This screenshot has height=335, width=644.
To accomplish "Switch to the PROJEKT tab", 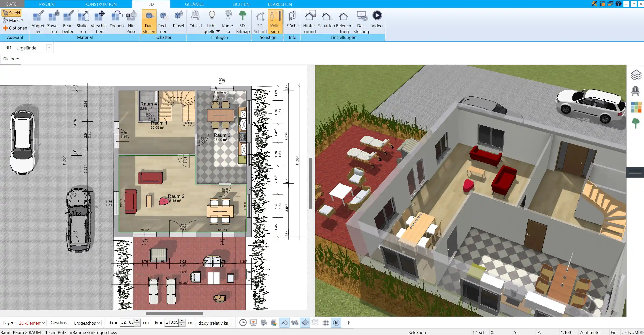I will tap(47, 4).
